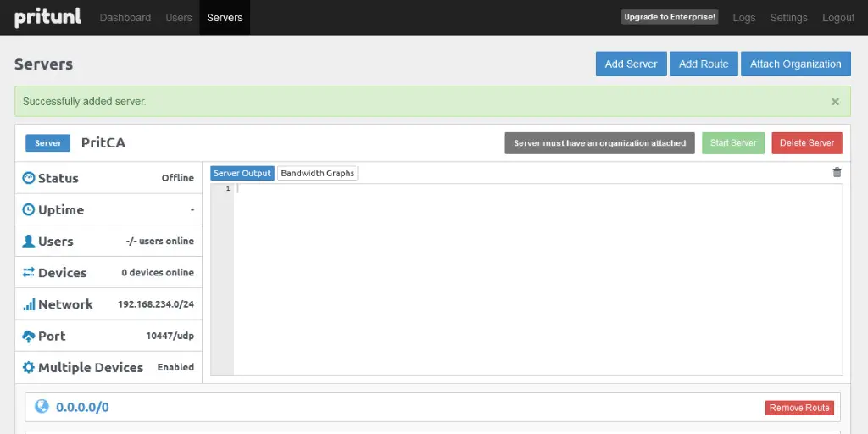Click the 'Servers' page heading
The height and width of the screenshot is (434, 868).
point(44,64)
